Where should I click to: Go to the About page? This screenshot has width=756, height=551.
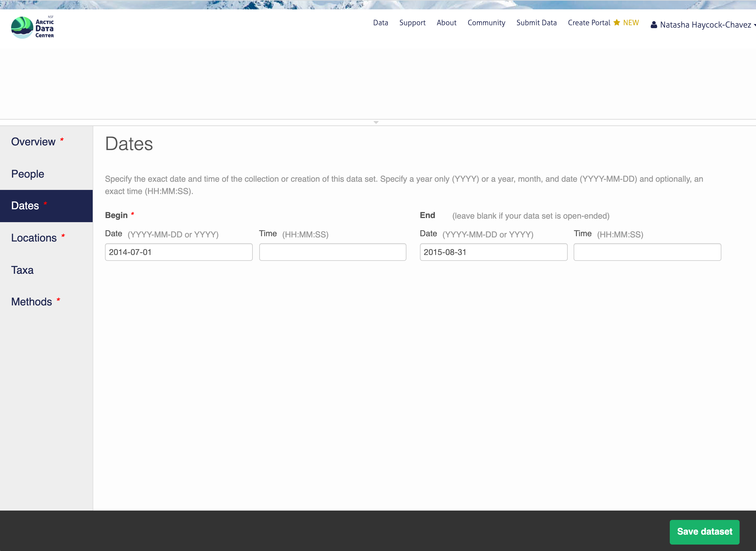click(446, 23)
